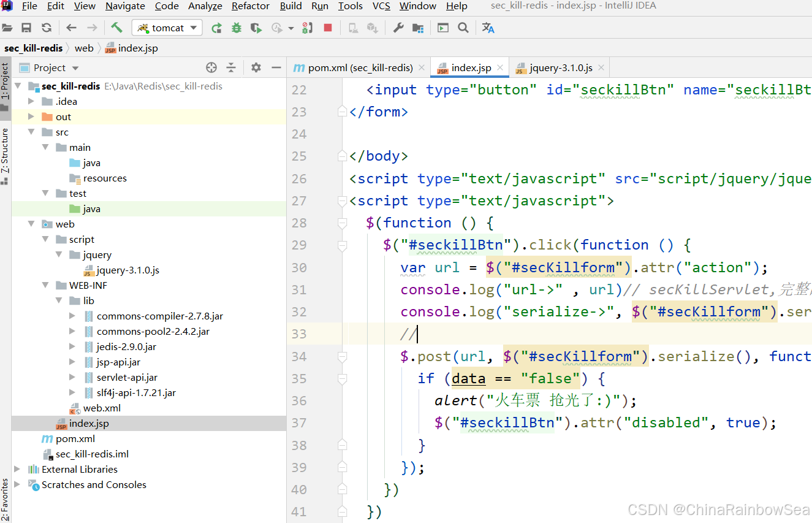Viewport: 812px width, 523px height.
Task: Switch to the jquery-3.1.0.js editor tab
Action: coord(560,67)
